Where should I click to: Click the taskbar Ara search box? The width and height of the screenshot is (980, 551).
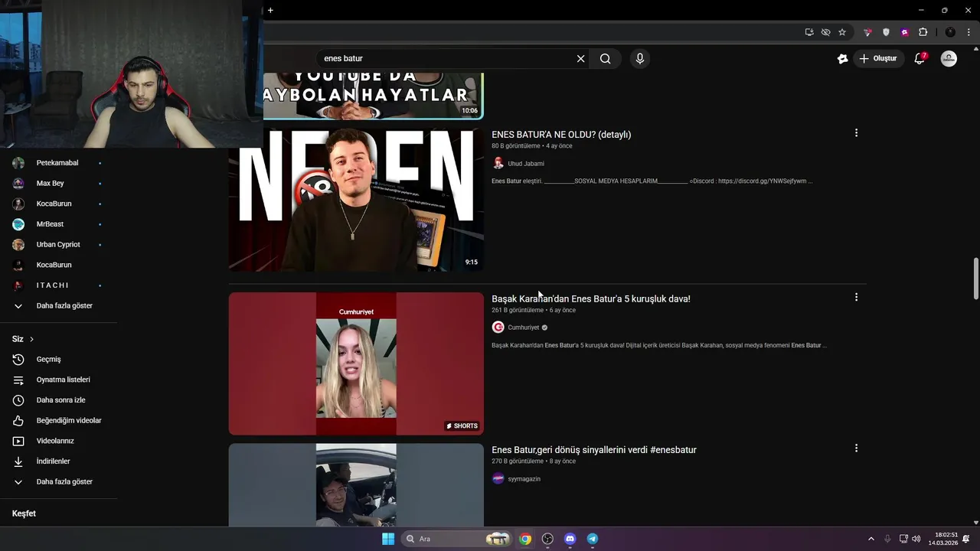click(457, 539)
